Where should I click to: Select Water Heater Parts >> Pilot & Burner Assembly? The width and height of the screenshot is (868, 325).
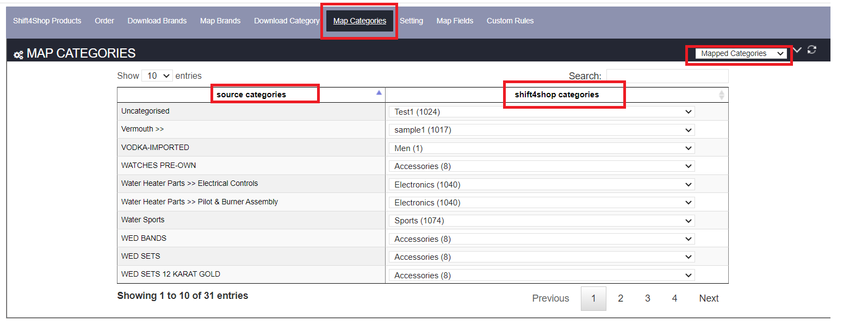click(251, 202)
